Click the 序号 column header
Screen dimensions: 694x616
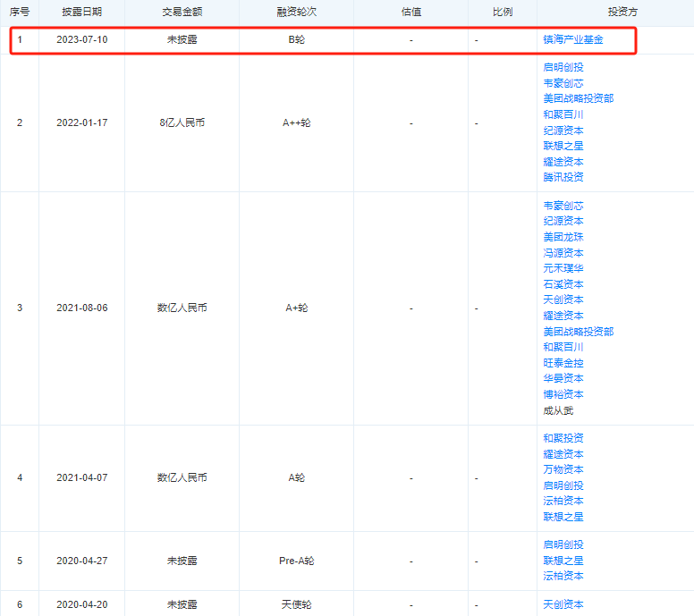pyautogui.click(x=20, y=13)
